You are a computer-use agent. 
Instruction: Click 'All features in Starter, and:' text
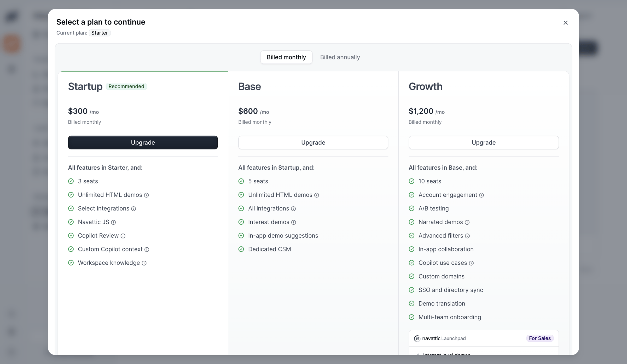(x=105, y=168)
